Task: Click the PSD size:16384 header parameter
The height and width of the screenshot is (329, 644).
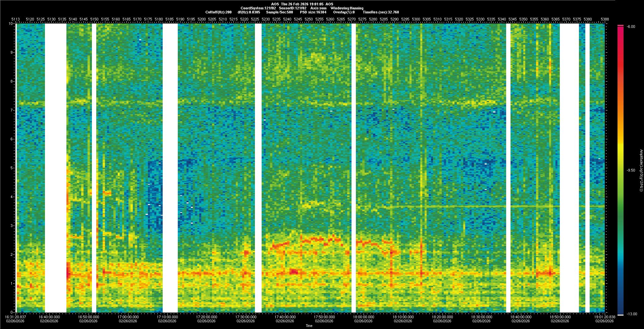Action: [x=313, y=12]
